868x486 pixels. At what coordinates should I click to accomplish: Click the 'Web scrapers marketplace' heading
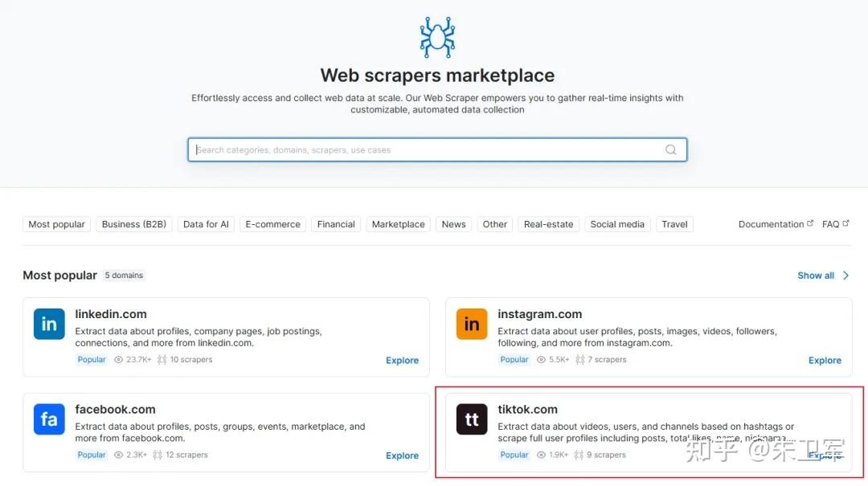click(x=437, y=76)
